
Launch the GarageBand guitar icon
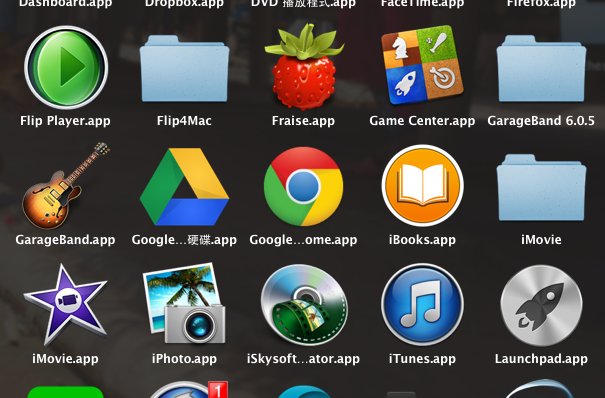66,186
